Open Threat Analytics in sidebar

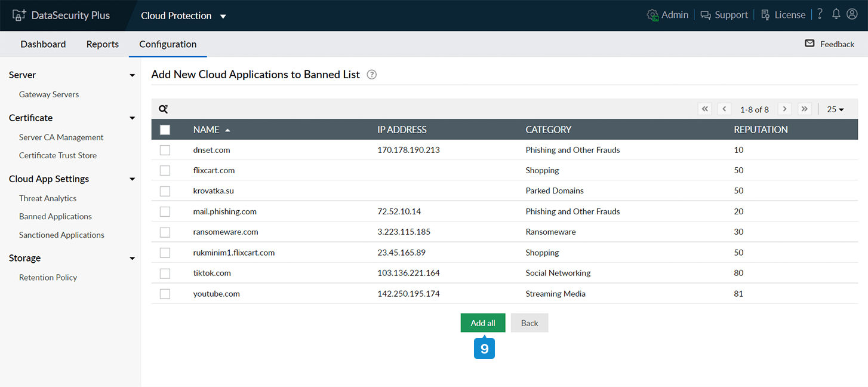coord(48,198)
